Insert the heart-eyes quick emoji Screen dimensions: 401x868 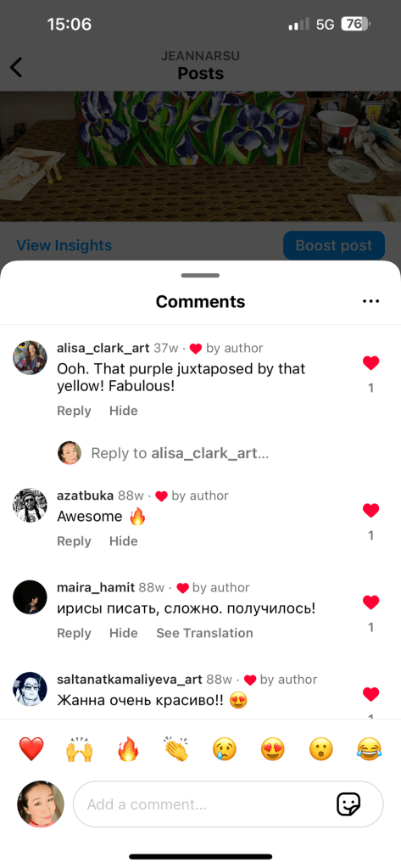click(273, 749)
